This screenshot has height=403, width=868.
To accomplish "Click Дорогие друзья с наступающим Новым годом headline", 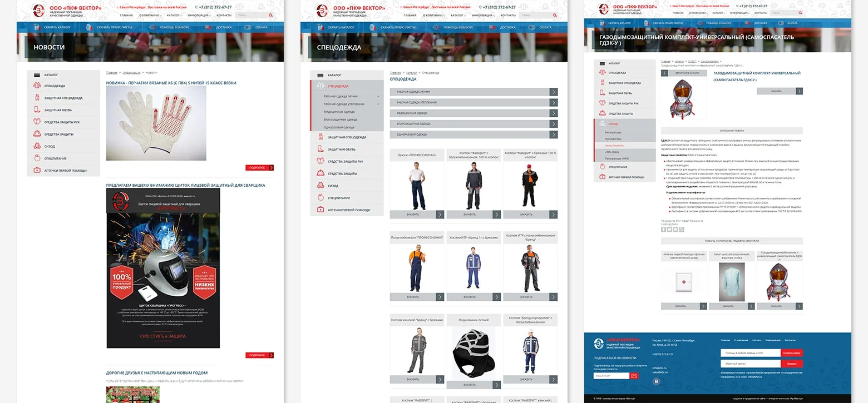I will (157, 372).
